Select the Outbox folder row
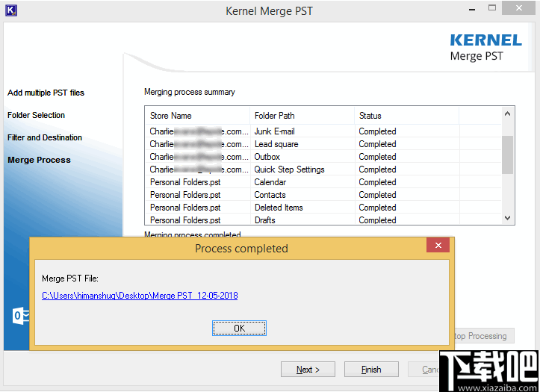 pyautogui.click(x=323, y=157)
